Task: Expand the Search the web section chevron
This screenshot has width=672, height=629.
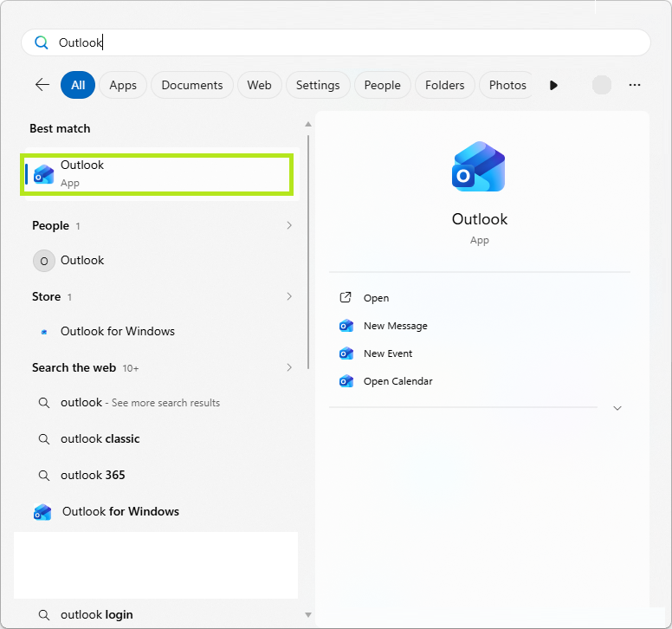Action: [289, 367]
